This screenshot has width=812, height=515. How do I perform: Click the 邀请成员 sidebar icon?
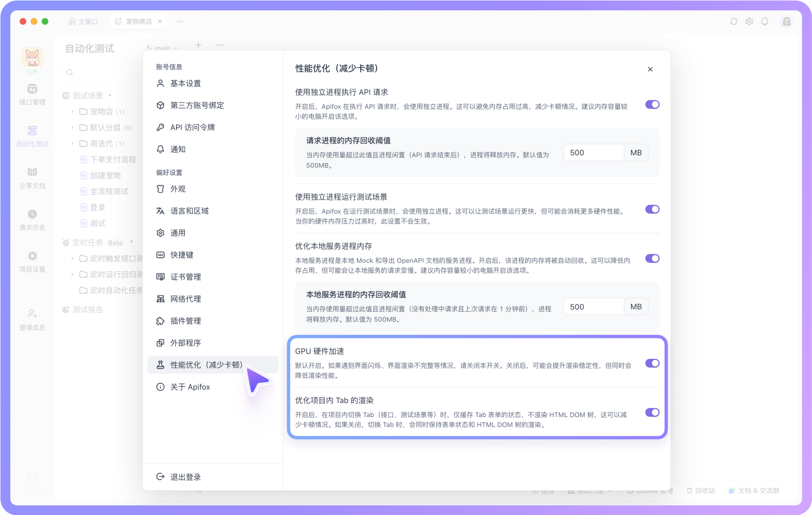pyautogui.click(x=32, y=318)
